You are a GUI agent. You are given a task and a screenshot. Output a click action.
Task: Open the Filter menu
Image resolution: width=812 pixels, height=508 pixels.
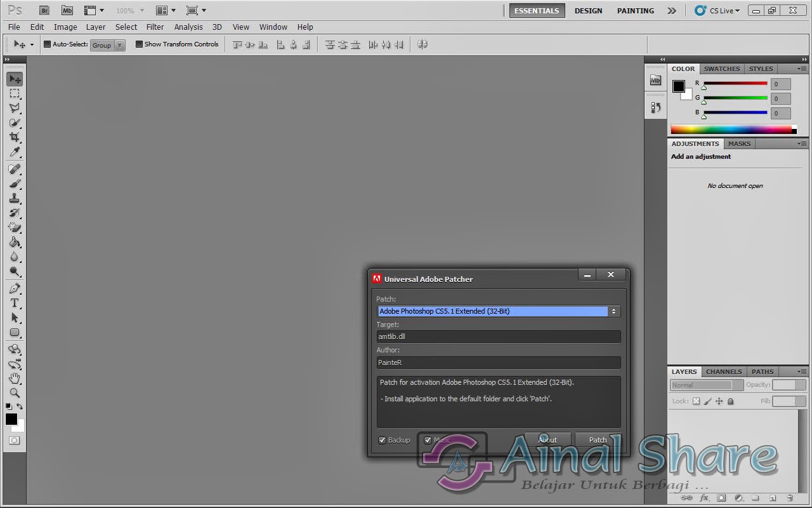(x=155, y=27)
